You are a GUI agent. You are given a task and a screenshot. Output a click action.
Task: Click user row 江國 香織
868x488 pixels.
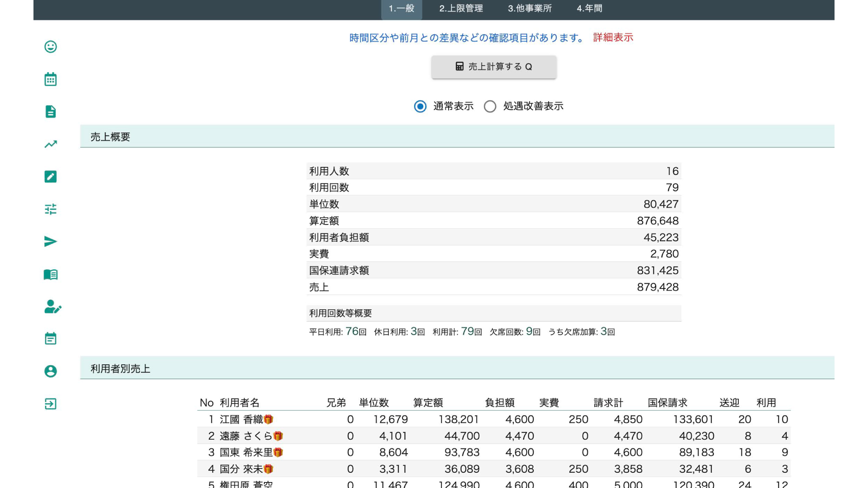pos(241,419)
